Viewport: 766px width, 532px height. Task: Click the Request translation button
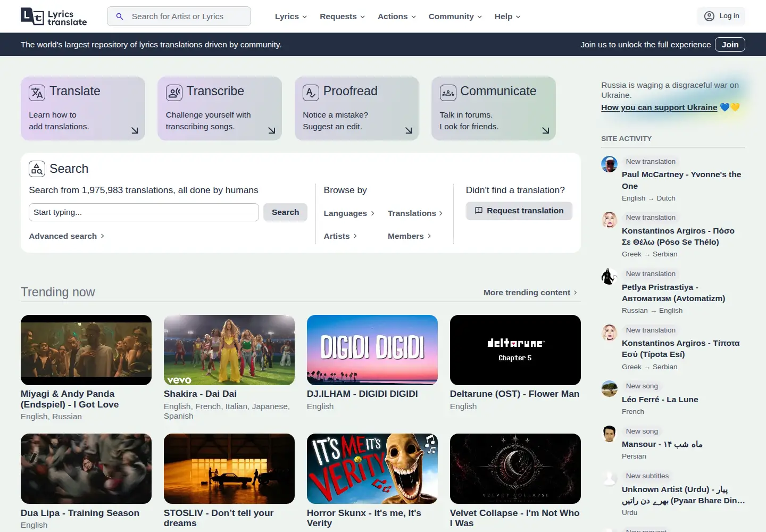519,211
